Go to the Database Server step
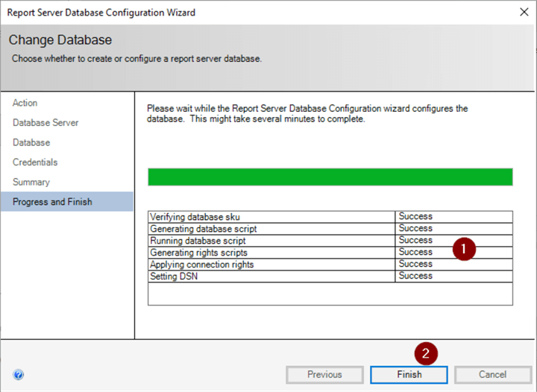Image resolution: width=537 pixels, height=392 pixels. point(45,123)
